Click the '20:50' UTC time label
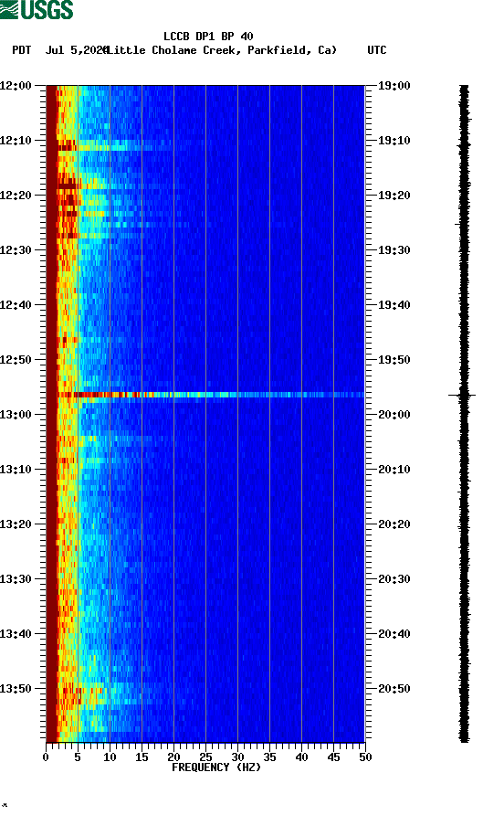The image size is (504, 815). 394,689
